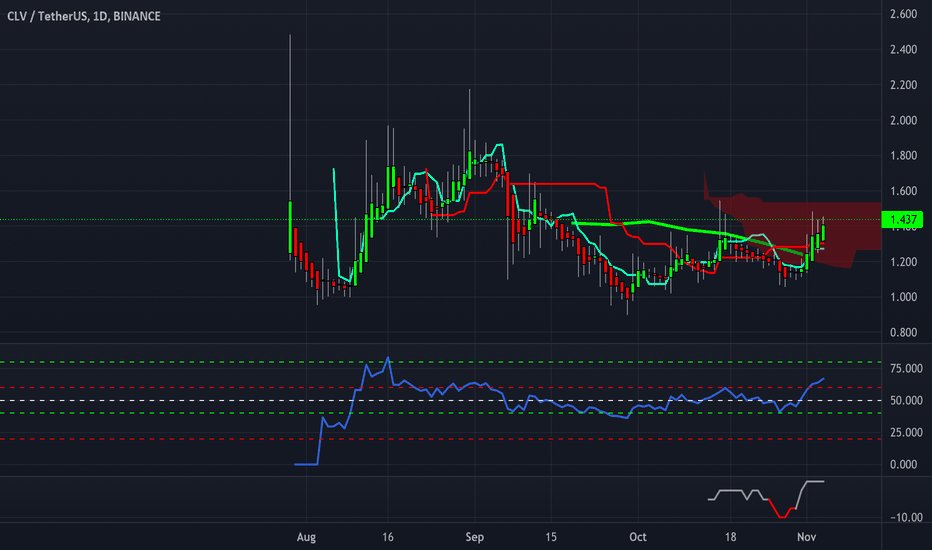Click the 25.000 oscillator axis label
Screen dimensions: 932x550
click(x=906, y=432)
